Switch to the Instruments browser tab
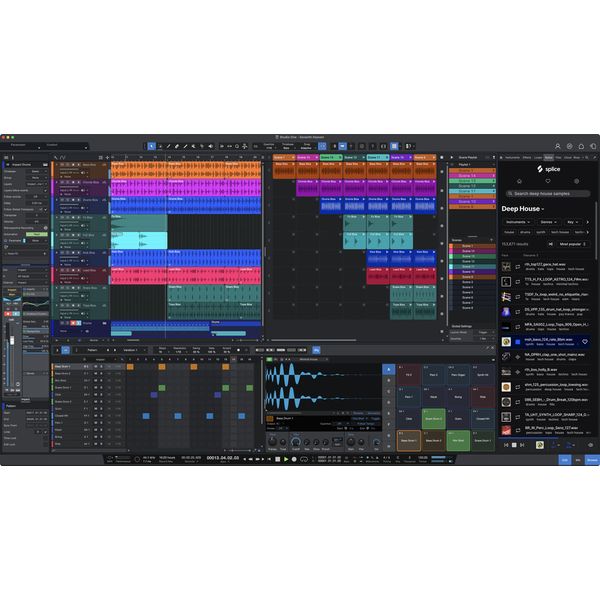This screenshot has height=600, width=600. point(512,157)
